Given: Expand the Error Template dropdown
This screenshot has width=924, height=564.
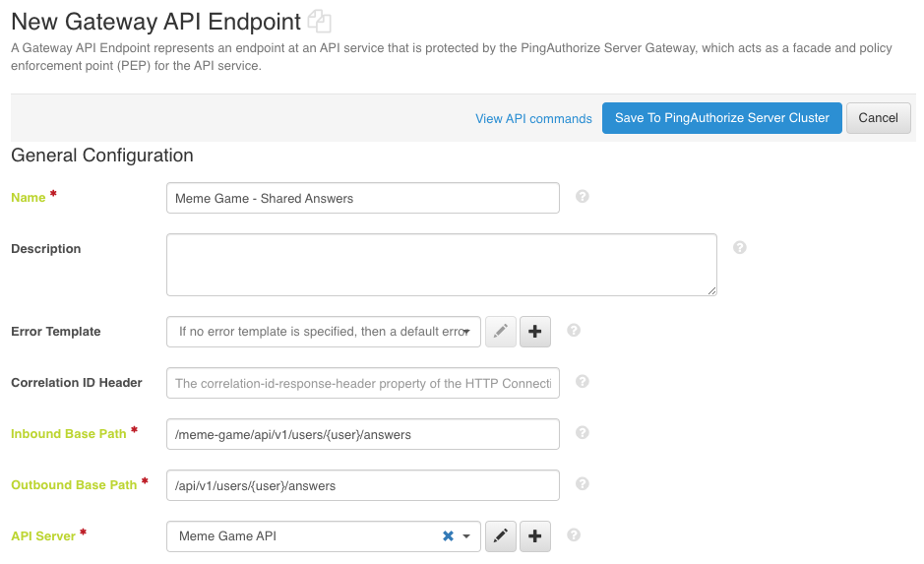Looking at the screenshot, I should point(466,332).
